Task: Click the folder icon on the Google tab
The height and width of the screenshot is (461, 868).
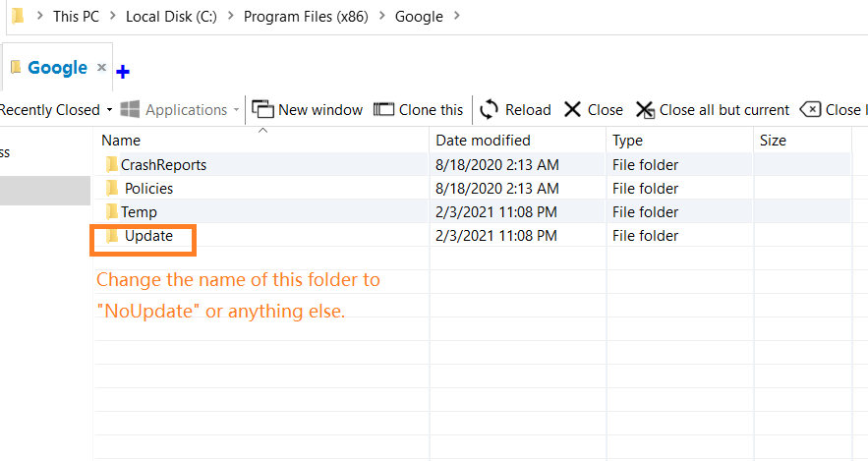Action: click(x=16, y=67)
